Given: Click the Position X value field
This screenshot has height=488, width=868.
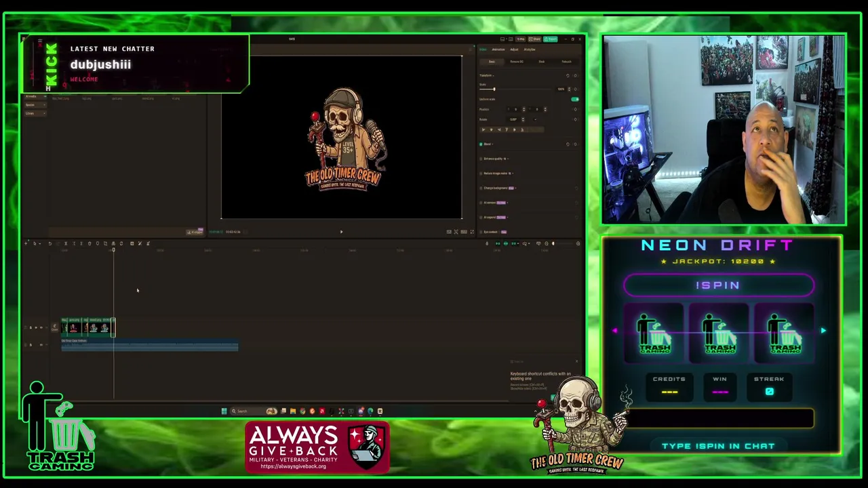Looking at the screenshot, I should (x=515, y=109).
